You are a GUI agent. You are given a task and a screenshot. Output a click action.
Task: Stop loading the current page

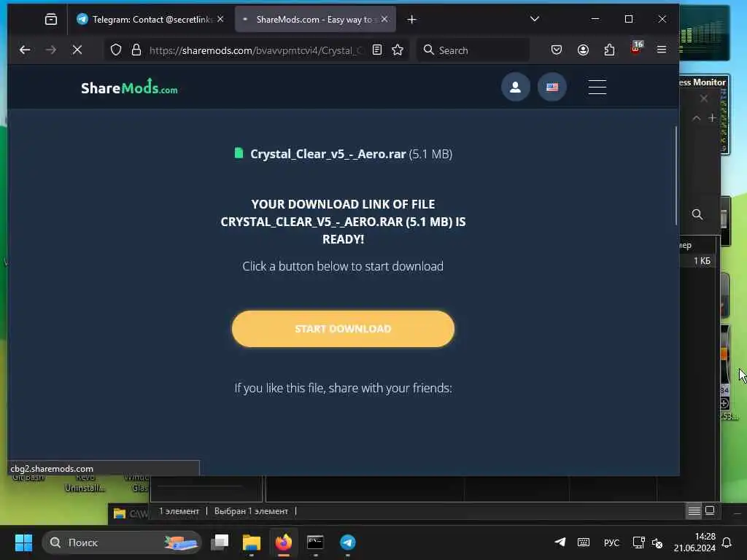[x=77, y=50]
